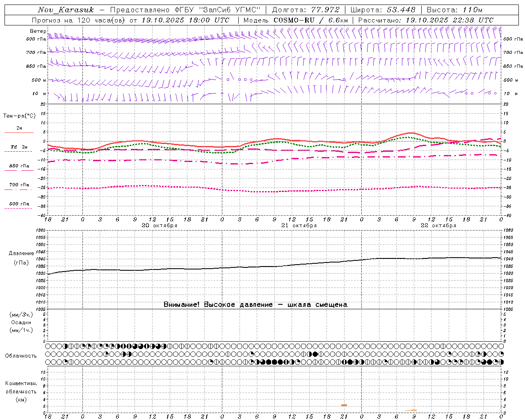Click the (км) unit under convective cloudiness

21,399
